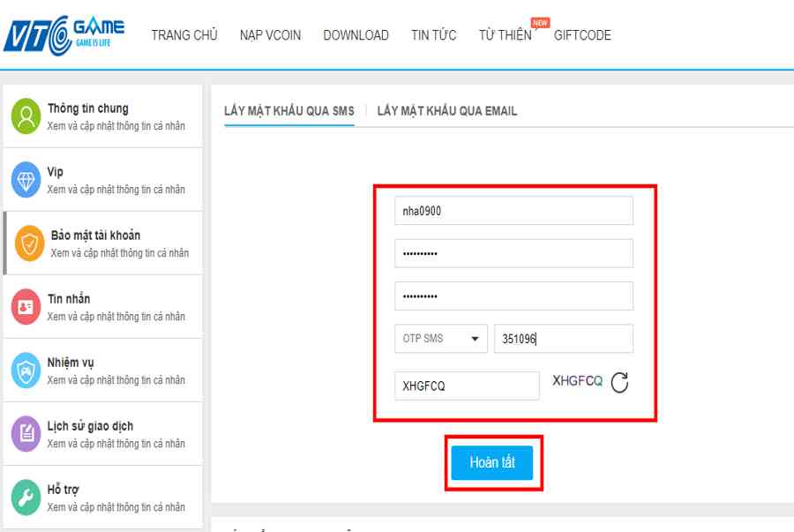The width and height of the screenshot is (794, 532).
Task: Click the VTC Game logo
Action: [64, 35]
